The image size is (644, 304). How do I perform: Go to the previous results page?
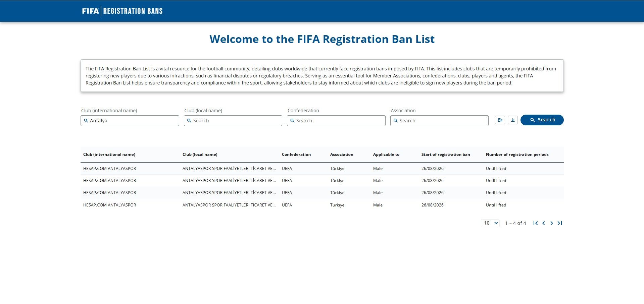(x=543, y=223)
